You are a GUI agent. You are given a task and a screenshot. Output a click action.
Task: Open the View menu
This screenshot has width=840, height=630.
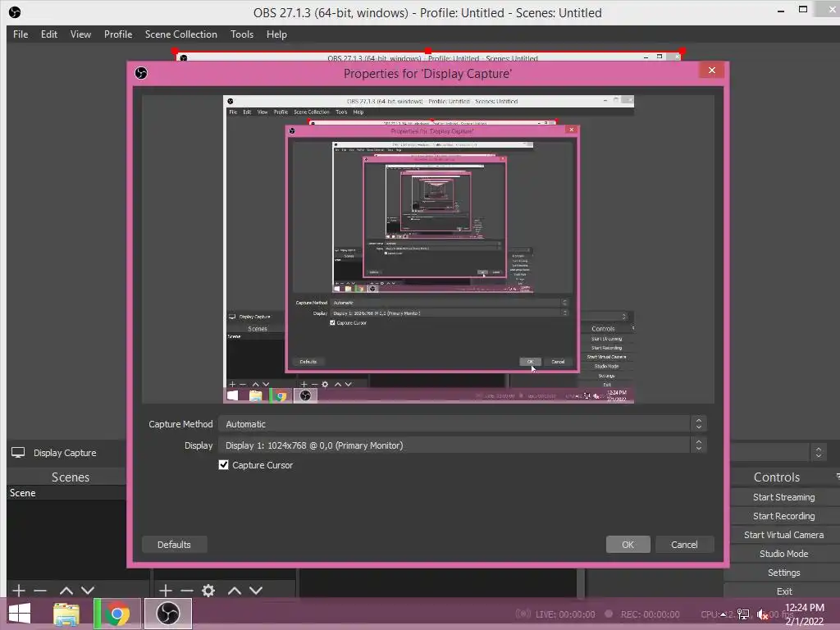click(x=80, y=34)
